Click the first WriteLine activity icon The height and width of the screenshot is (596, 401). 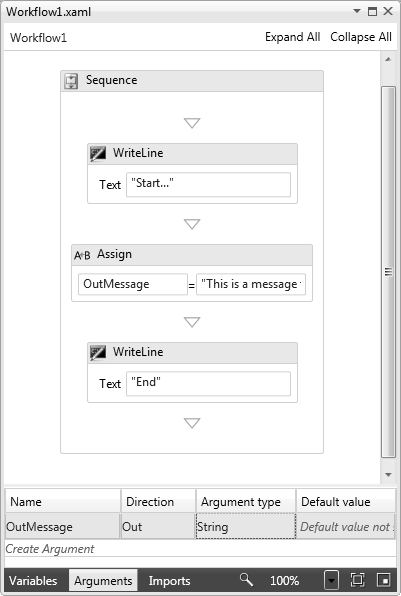(98, 154)
